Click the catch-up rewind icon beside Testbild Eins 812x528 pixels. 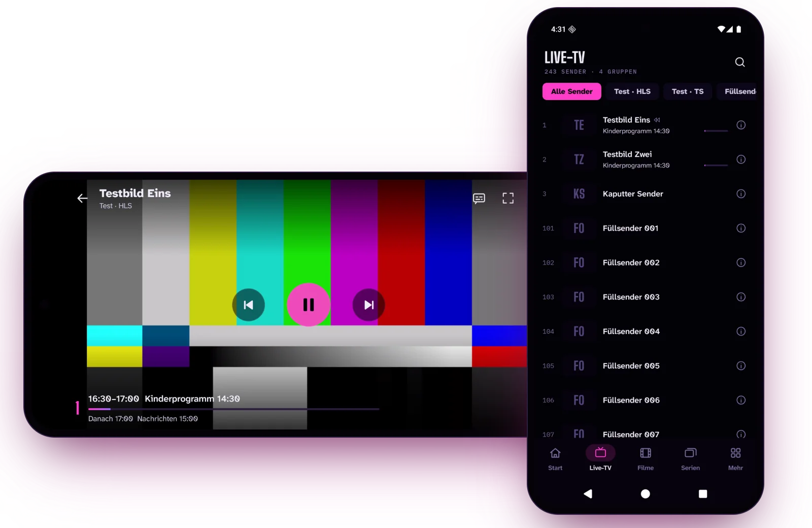657,120
